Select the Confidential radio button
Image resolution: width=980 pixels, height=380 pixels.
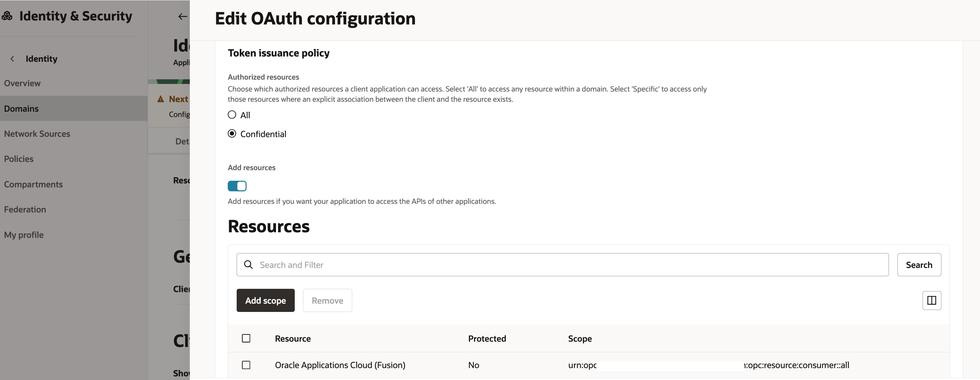[232, 133]
